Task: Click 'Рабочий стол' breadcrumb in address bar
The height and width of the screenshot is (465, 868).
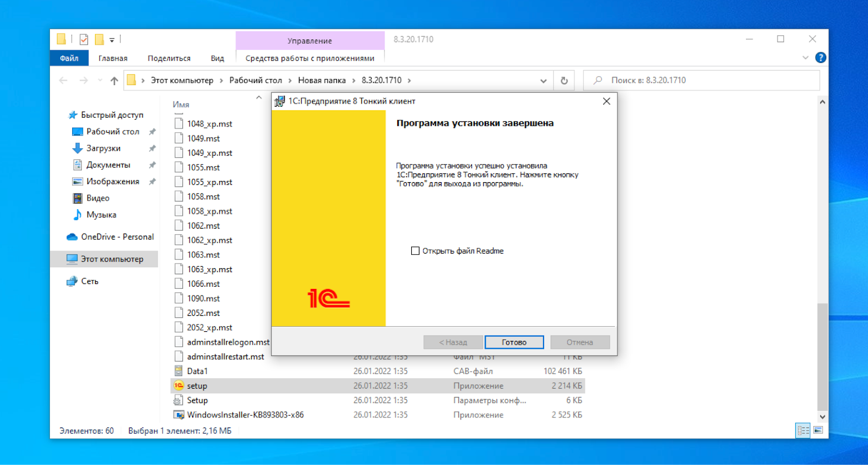Action: [x=256, y=80]
